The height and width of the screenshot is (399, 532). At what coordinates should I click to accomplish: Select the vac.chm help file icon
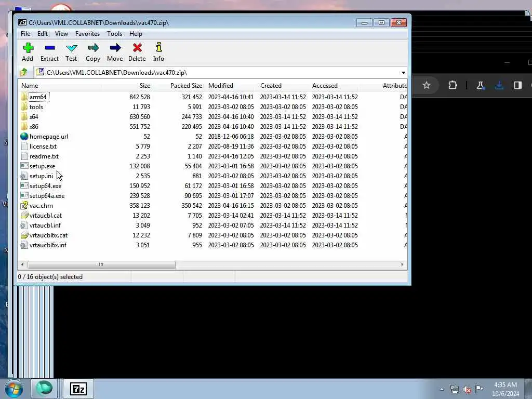point(24,205)
